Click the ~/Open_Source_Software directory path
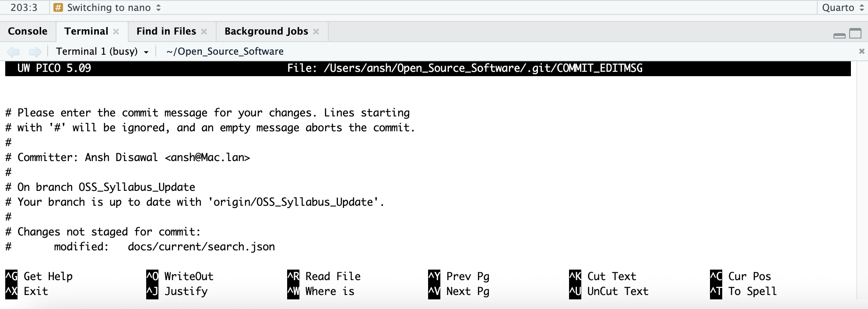 [225, 52]
